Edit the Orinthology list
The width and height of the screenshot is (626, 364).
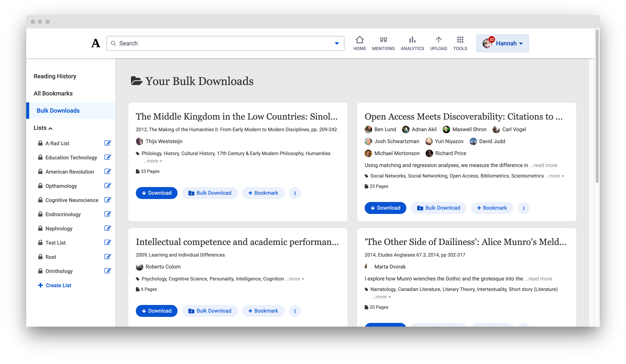coord(108,271)
